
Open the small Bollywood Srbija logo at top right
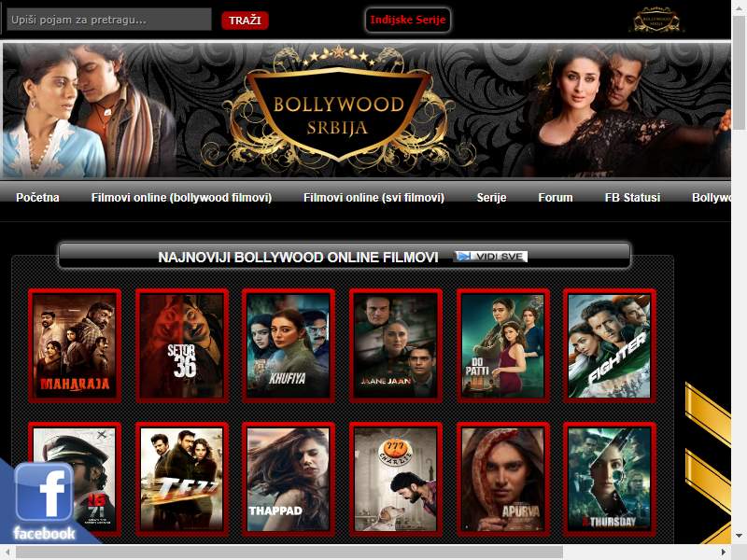pyautogui.click(x=656, y=20)
